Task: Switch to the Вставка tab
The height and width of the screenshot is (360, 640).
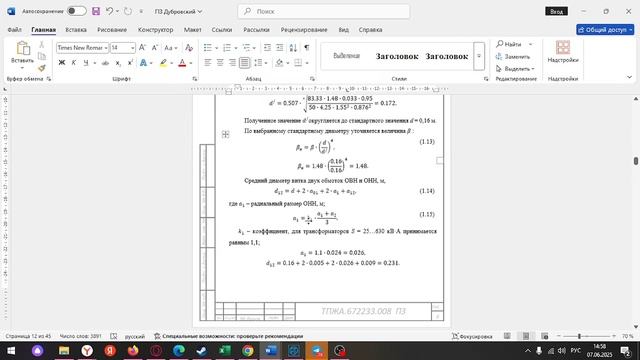Action: 76,30
